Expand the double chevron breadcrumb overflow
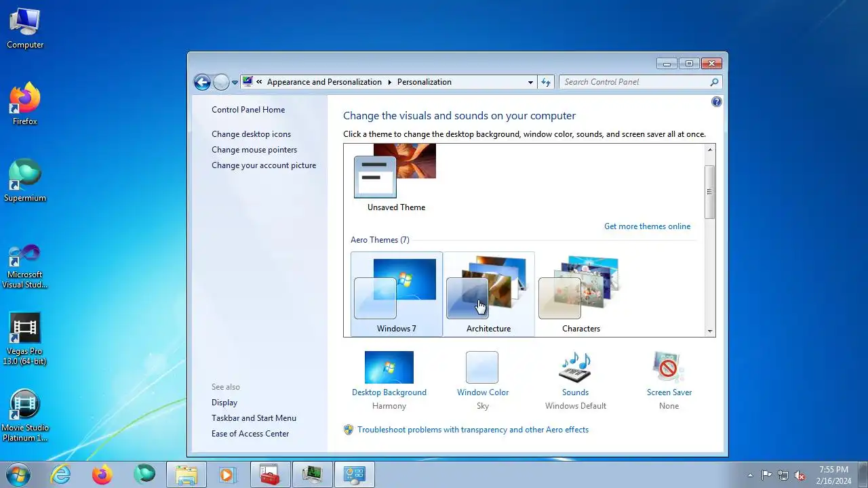This screenshot has width=868, height=488. click(x=259, y=82)
